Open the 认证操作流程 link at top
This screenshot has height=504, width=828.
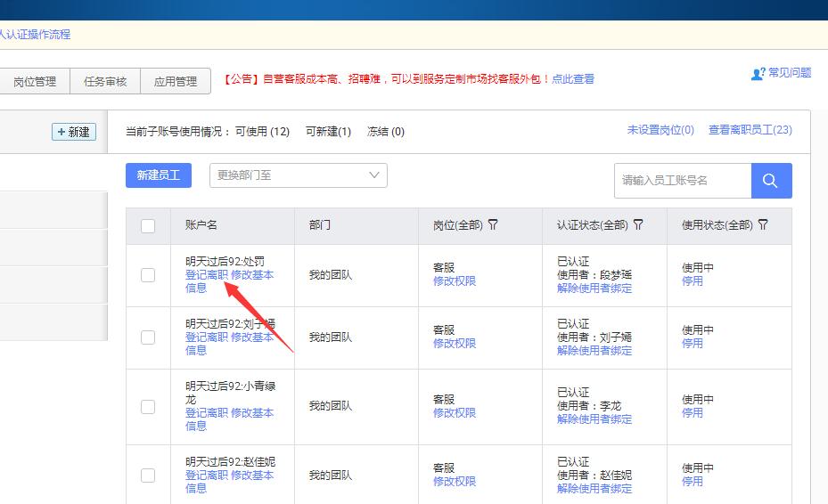click(35, 35)
